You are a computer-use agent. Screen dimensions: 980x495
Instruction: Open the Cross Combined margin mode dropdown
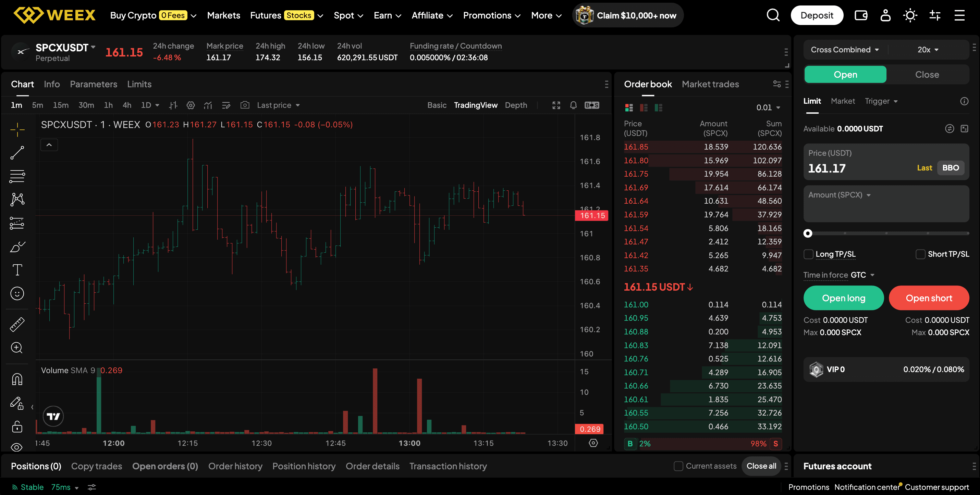845,50
